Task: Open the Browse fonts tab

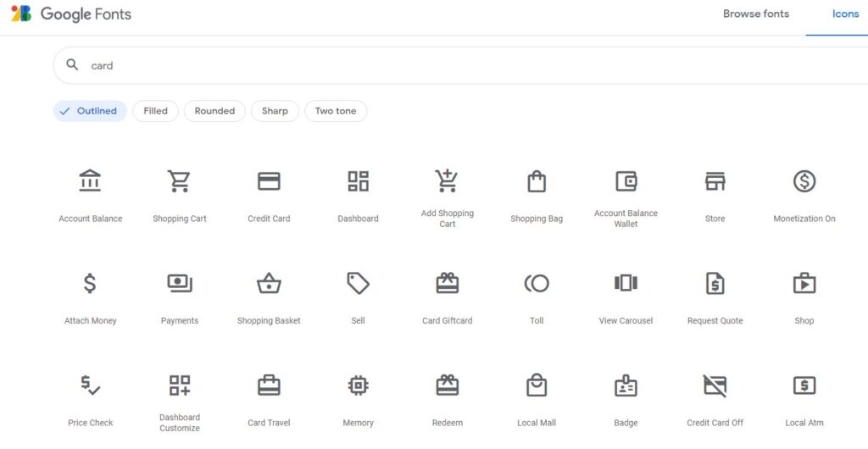Action: click(x=755, y=14)
